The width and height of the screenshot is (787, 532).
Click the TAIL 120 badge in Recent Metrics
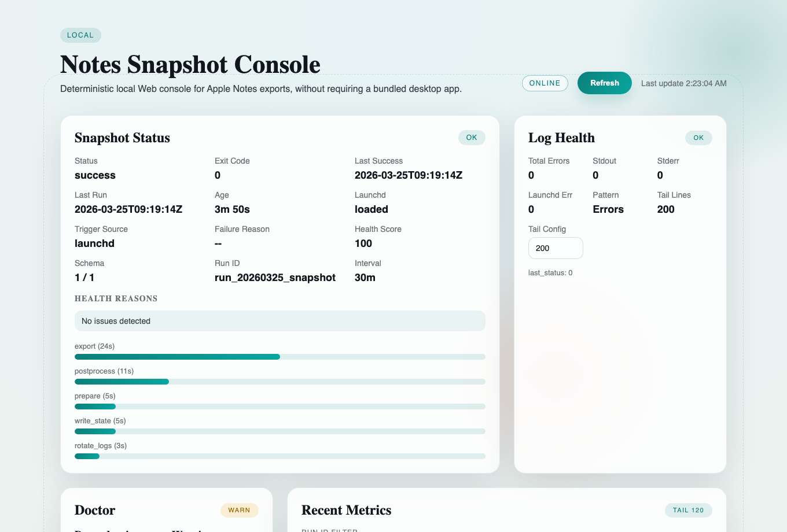pyautogui.click(x=688, y=510)
